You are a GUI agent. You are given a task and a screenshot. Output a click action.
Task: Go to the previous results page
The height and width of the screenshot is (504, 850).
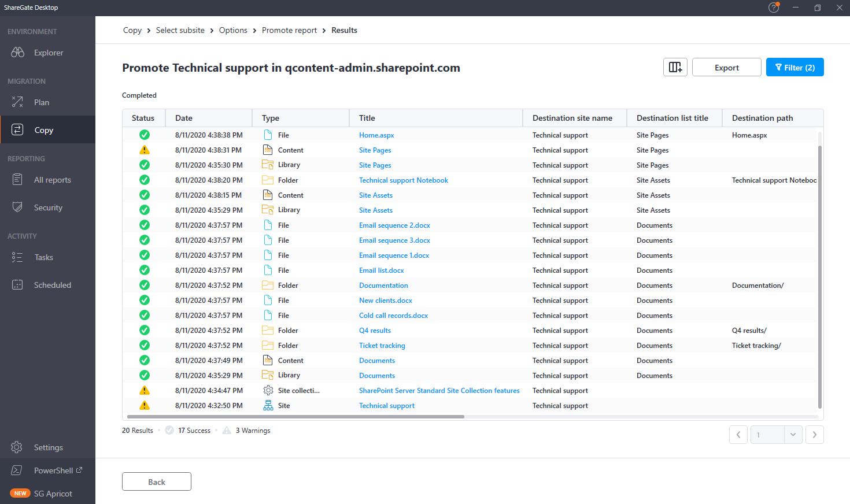pos(738,435)
